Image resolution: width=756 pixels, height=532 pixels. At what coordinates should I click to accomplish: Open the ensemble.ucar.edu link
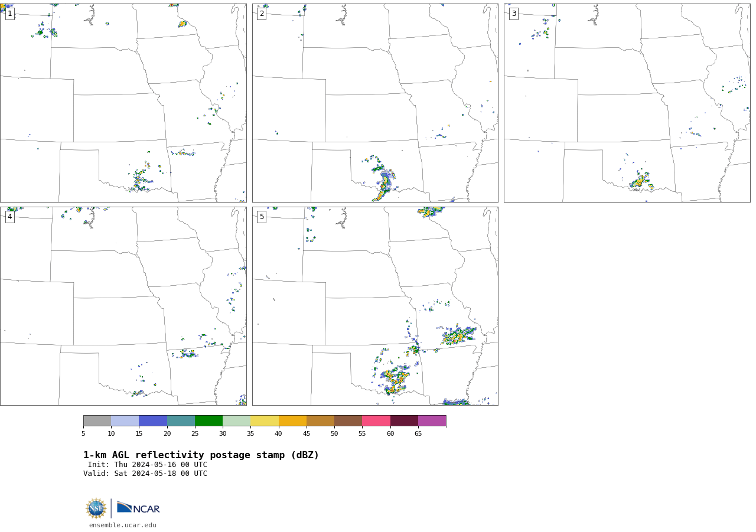123,526
